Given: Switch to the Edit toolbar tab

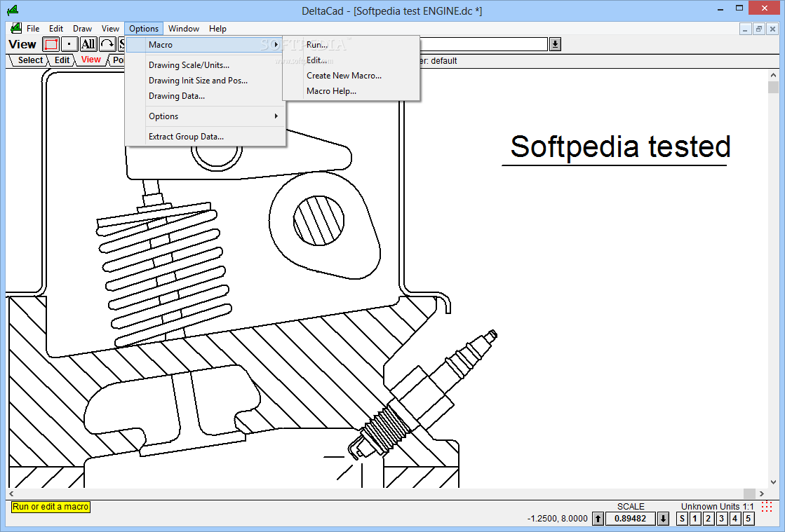Looking at the screenshot, I should tap(62, 60).
